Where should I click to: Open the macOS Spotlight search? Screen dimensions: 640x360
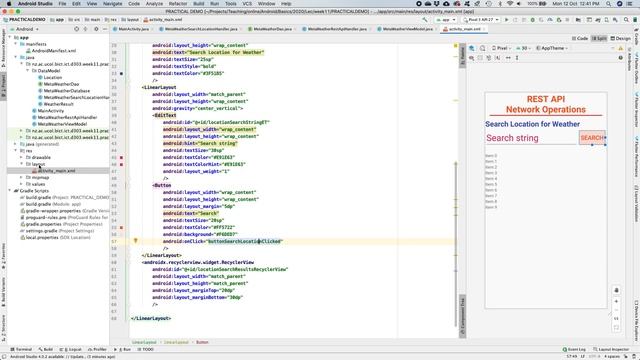click(608, 4)
